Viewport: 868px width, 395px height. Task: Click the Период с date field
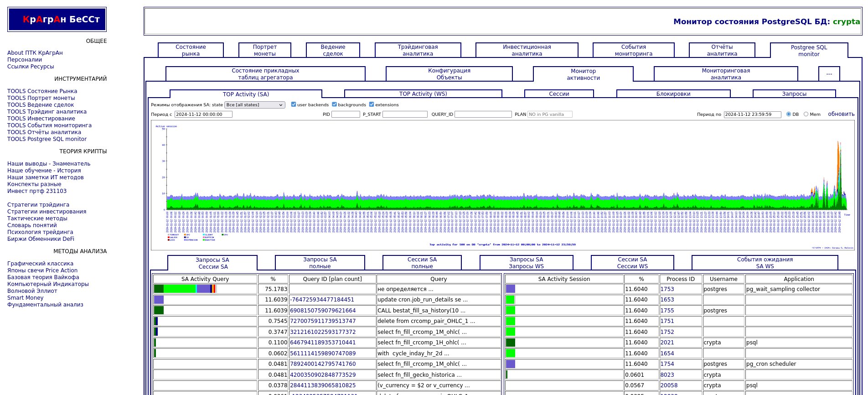pos(203,114)
